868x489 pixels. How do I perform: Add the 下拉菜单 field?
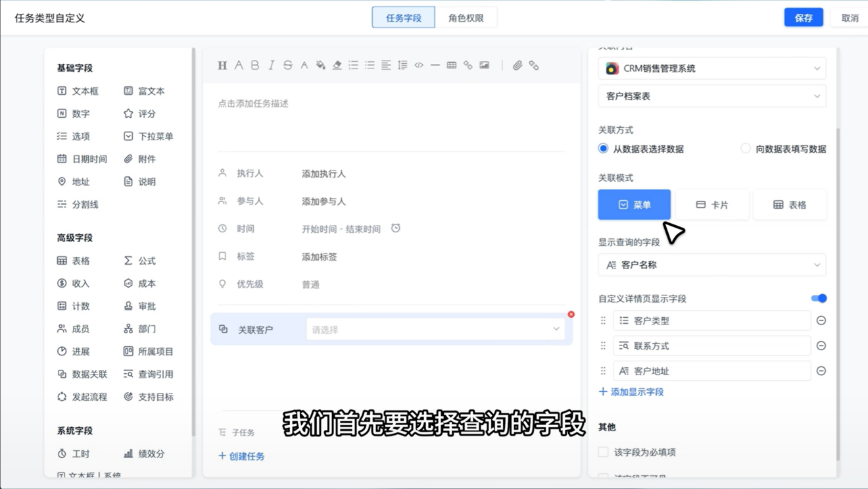[149, 136]
